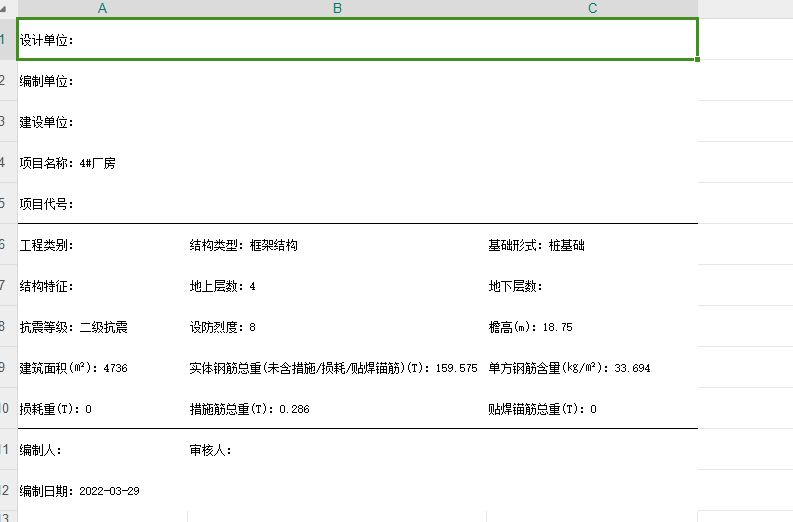Select column B header
Image resolution: width=793 pixels, height=522 pixels.
tap(337, 8)
